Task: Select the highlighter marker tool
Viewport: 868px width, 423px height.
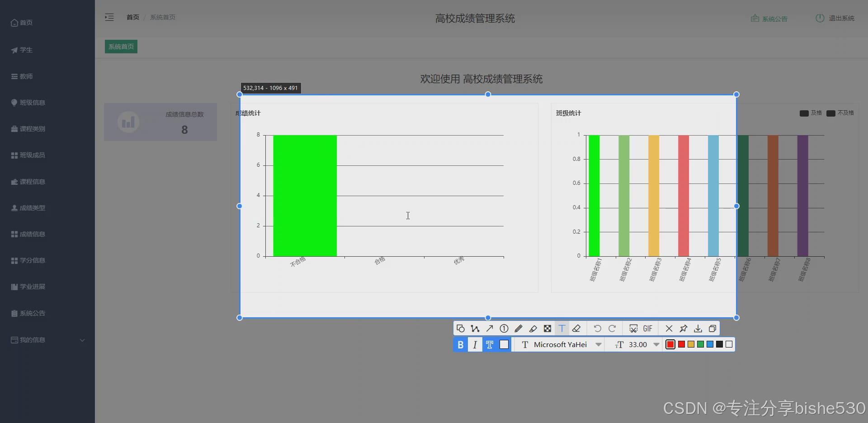Action: point(533,329)
